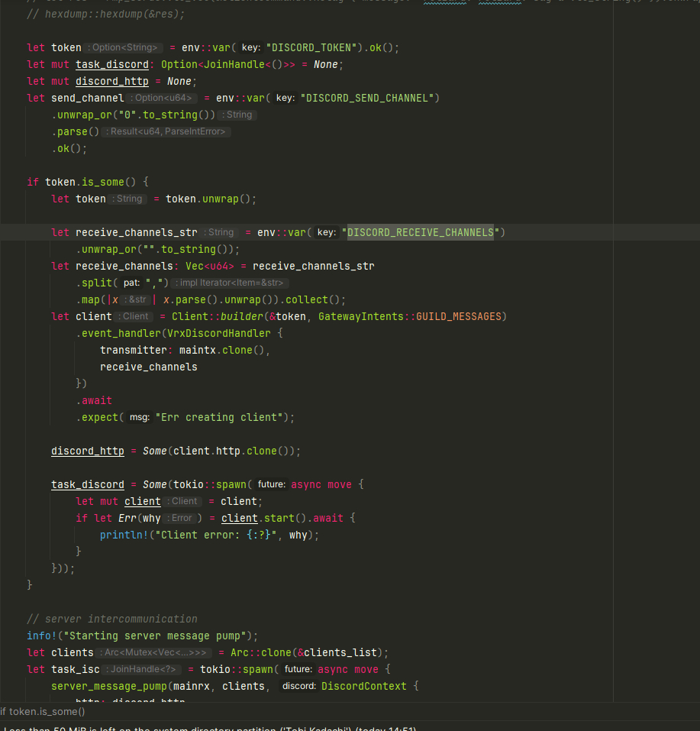Click the Error type hint beside "why"
The image size is (700, 731).
(180, 518)
